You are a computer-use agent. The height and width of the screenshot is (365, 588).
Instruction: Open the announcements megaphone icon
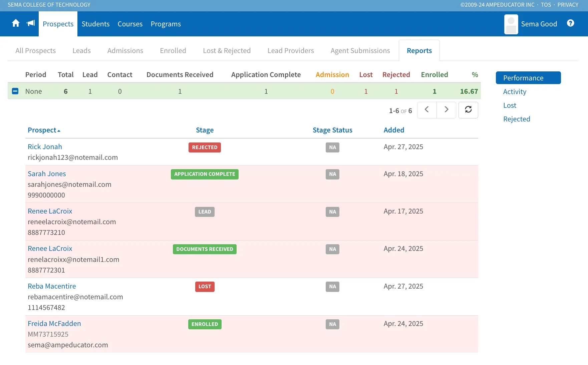pyautogui.click(x=31, y=23)
